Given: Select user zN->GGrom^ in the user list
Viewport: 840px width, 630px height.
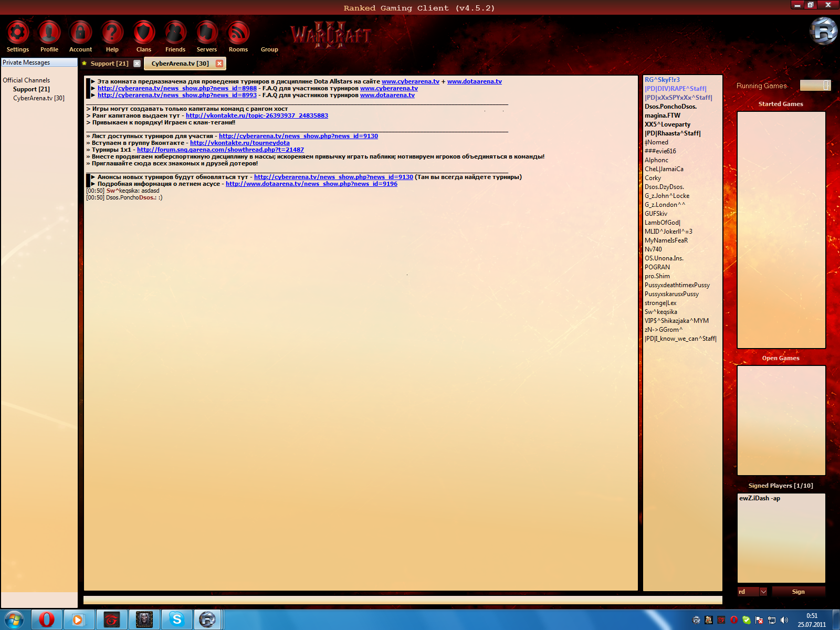Looking at the screenshot, I should [664, 330].
